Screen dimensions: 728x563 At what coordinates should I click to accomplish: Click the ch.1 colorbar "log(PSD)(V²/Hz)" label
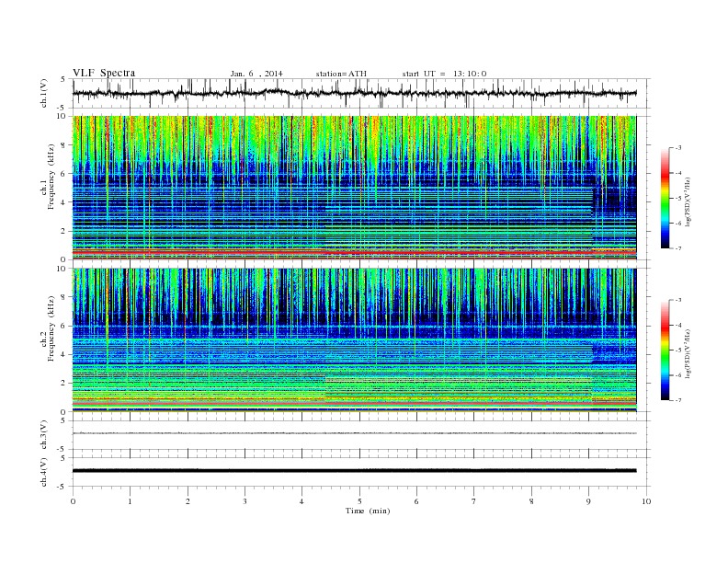[688, 201]
